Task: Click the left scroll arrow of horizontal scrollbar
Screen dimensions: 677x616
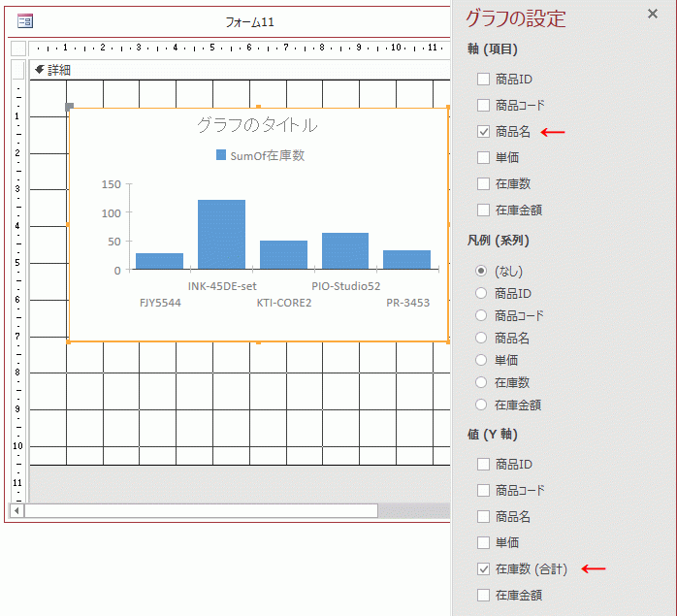Action: tap(16, 510)
